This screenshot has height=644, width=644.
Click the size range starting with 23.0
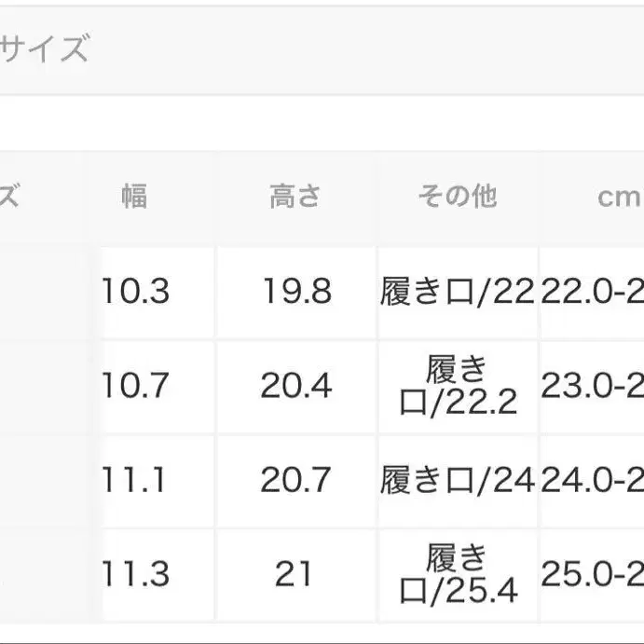(x=594, y=386)
